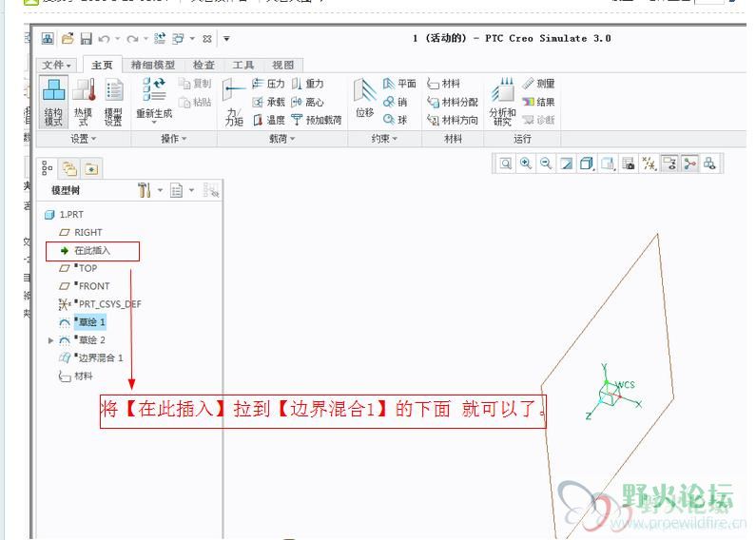Click the 诊断 diagnostics button
Viewport: 756px width, 540px height.
pyautogui.click(x=538, y=120)
